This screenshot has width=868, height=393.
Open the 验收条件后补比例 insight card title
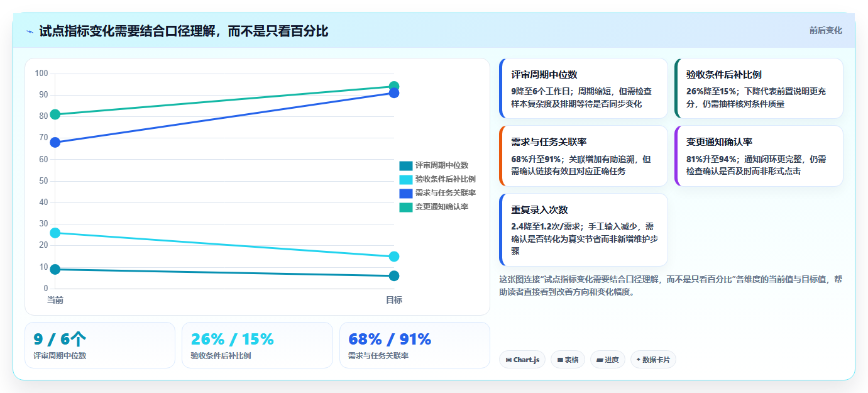(x=724, y=75)
